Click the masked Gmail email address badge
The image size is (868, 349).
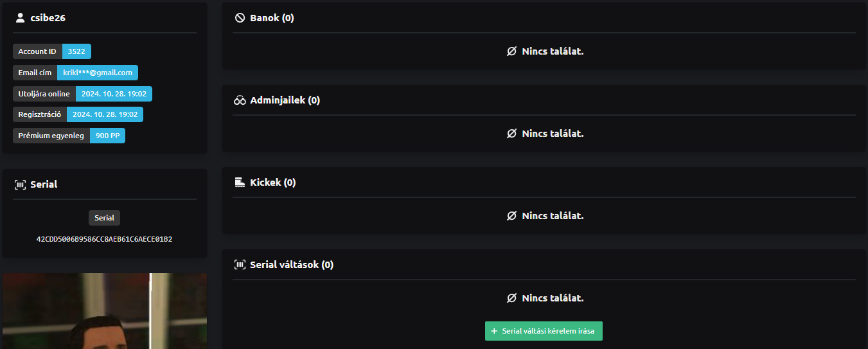click(98, 73)
